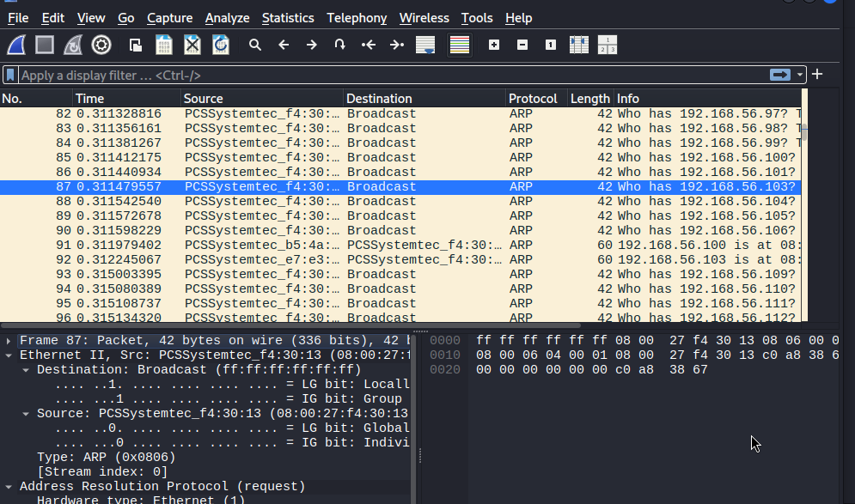Sort packets by Time column

click(126, 99)
